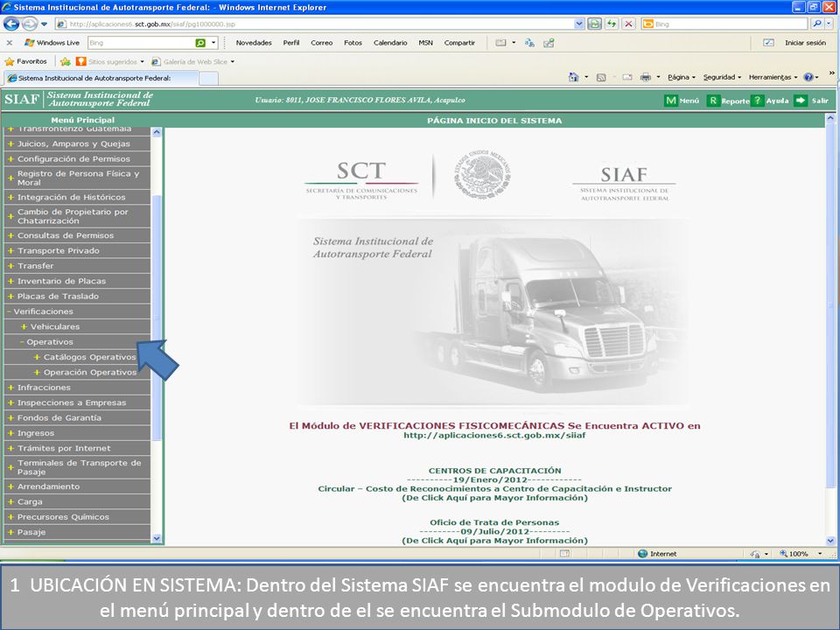Expand Inventario de Placas menu item
Image resolution: width=840 pixels, height=630 pixels.
[77, 281]
